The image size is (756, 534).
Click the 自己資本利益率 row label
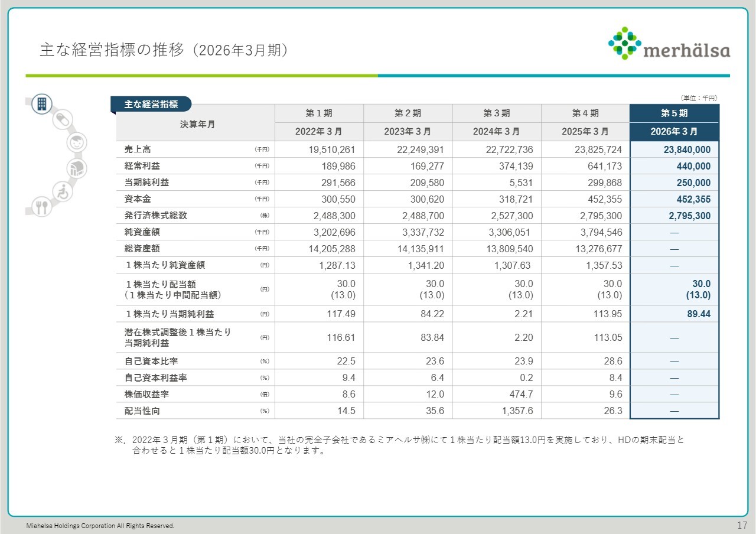[156, 377]
